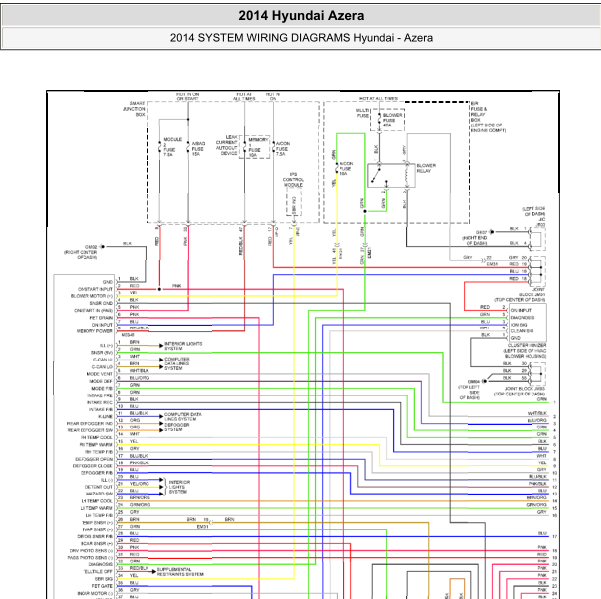Click the 'TOP LEFT SIDE OF DASH' ground label
The image size is (601, 599).
[469, 392]
